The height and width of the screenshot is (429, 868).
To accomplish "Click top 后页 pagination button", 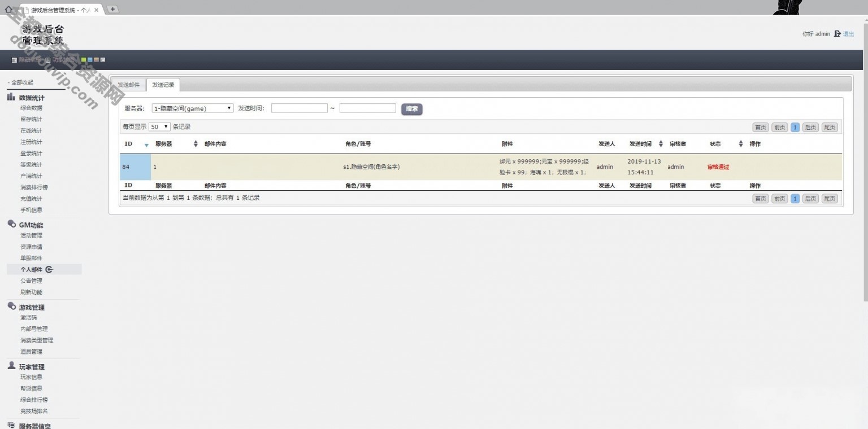I will (x=810, y=128).
